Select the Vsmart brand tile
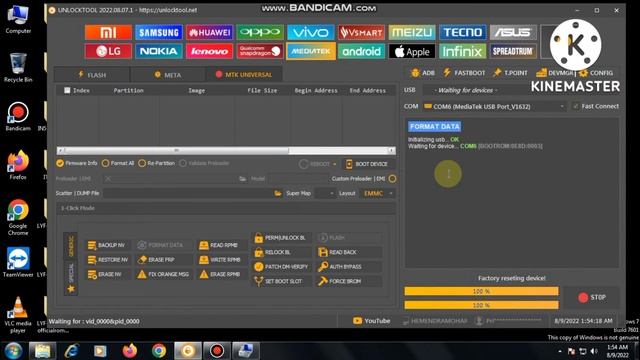 point(361,32)
